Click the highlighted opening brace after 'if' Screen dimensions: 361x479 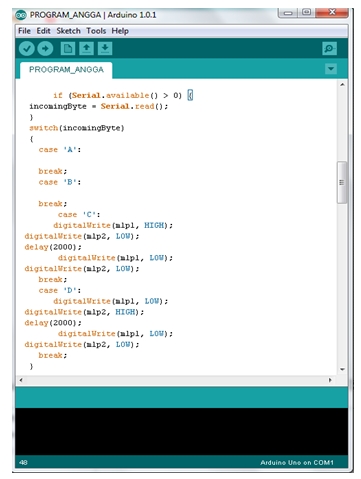coord(190,95)
